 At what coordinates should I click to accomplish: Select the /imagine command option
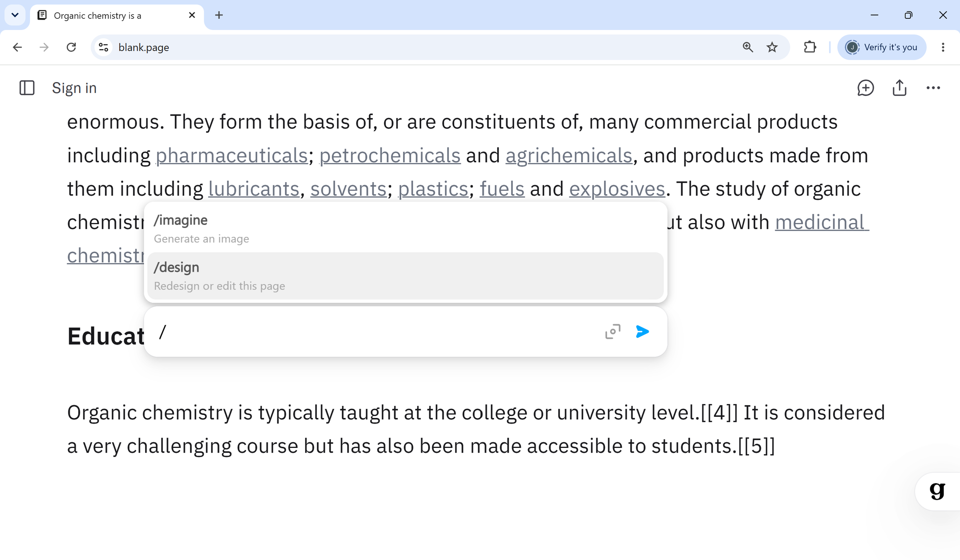(405, 229)
